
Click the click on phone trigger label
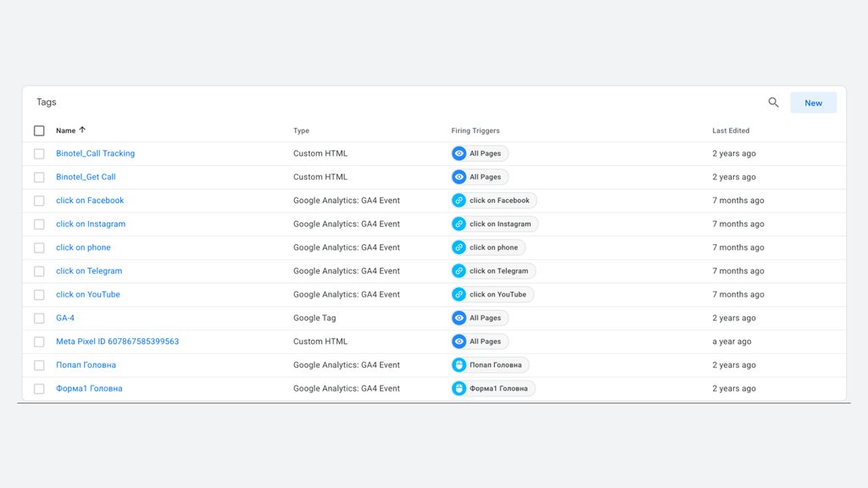[x=494, y=247]
